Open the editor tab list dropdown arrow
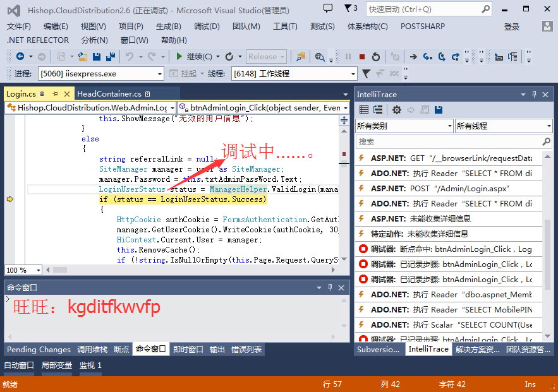This screenshot has height=392, width=558. pos(345,94)
